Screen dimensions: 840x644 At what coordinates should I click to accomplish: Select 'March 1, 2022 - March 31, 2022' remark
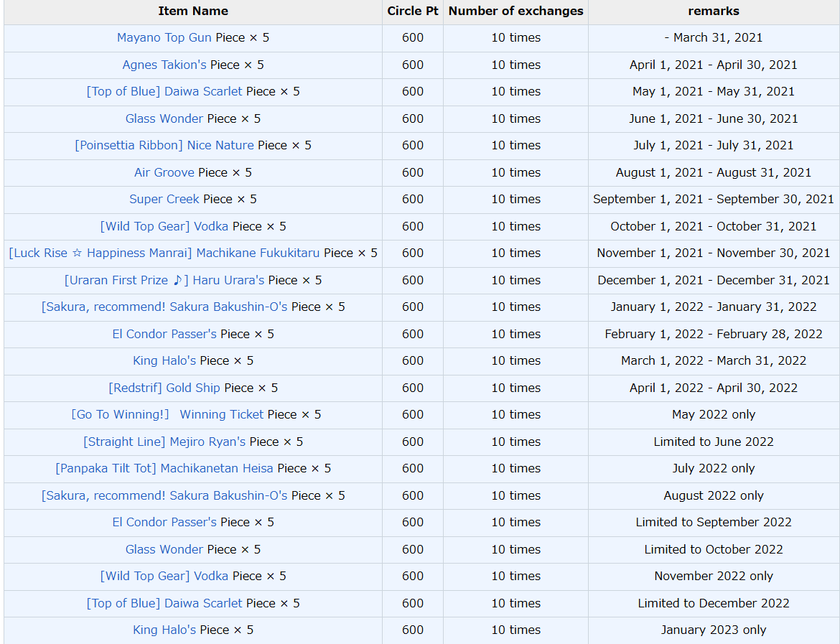[x=714, y=361]
